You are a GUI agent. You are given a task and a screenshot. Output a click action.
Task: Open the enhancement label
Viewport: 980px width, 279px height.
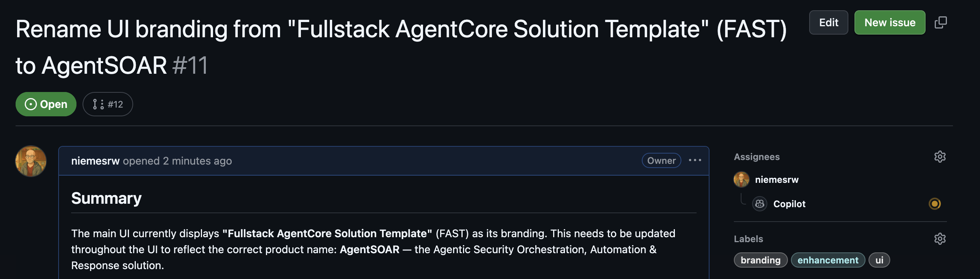pos(828,260)
